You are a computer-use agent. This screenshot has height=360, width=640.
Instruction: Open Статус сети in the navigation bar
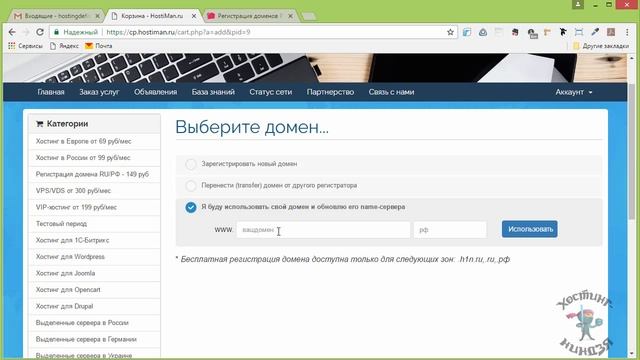(x=271, y=92)
